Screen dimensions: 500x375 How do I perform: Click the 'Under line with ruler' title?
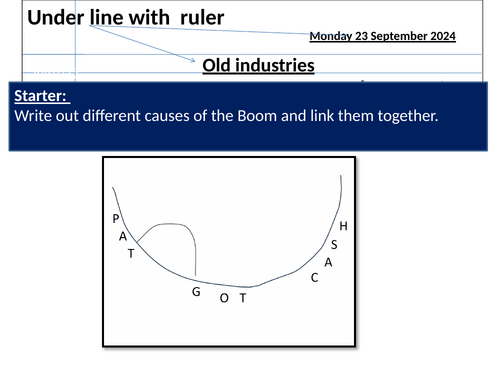pos(126,18)
